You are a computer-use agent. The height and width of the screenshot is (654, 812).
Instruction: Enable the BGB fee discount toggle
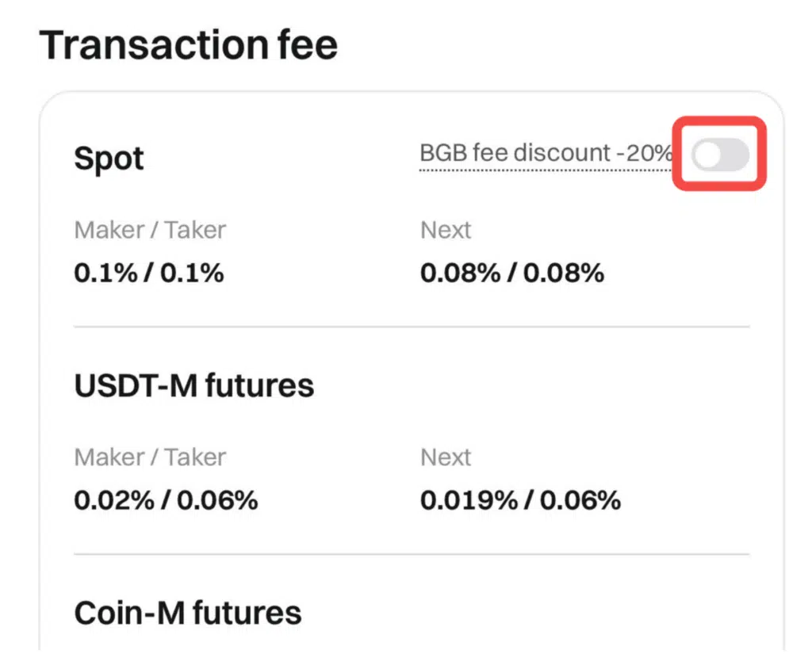pyautogui.click(x=720, y=155)
